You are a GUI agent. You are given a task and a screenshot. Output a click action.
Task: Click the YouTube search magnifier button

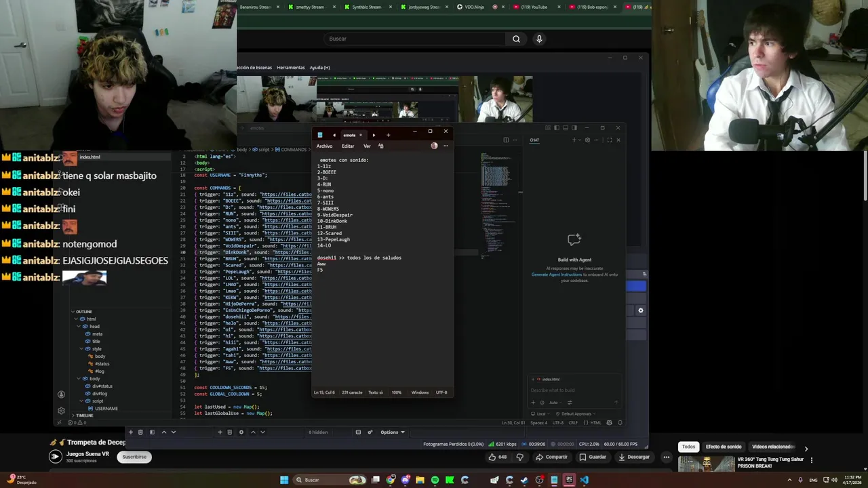[x=516, y=39]
